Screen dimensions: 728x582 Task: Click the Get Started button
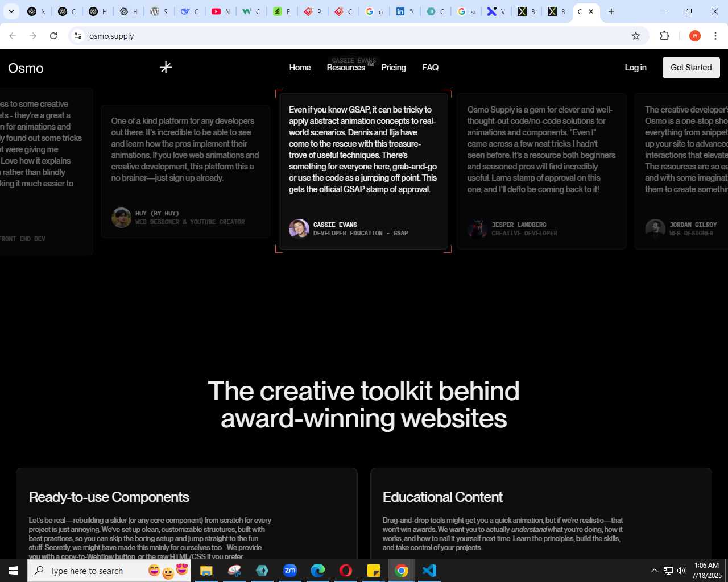(691, 68)
